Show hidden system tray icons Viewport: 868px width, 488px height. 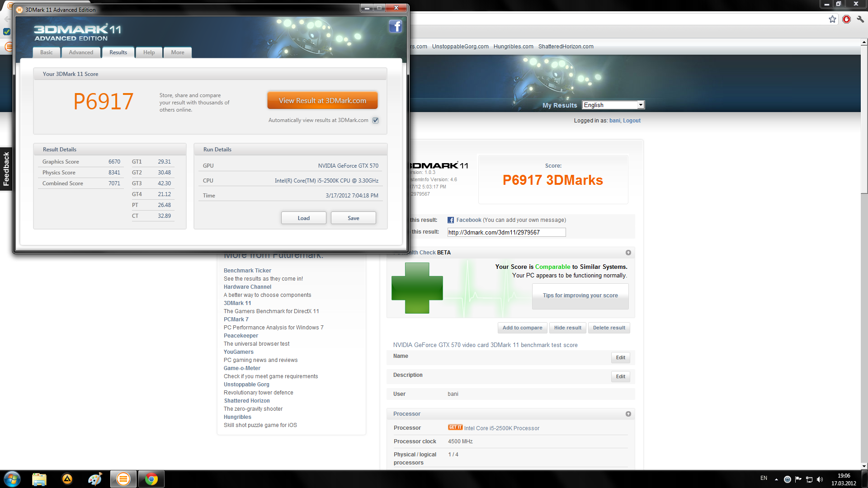[776, 479]
